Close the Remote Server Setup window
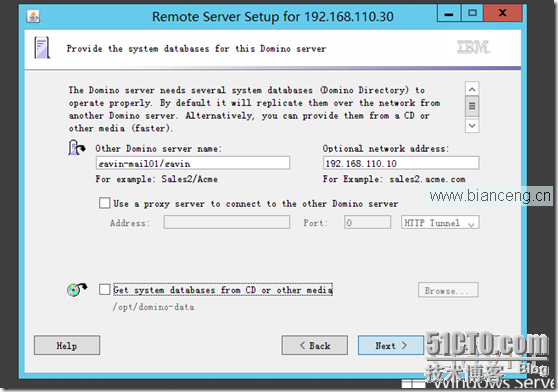 point(502,14)
